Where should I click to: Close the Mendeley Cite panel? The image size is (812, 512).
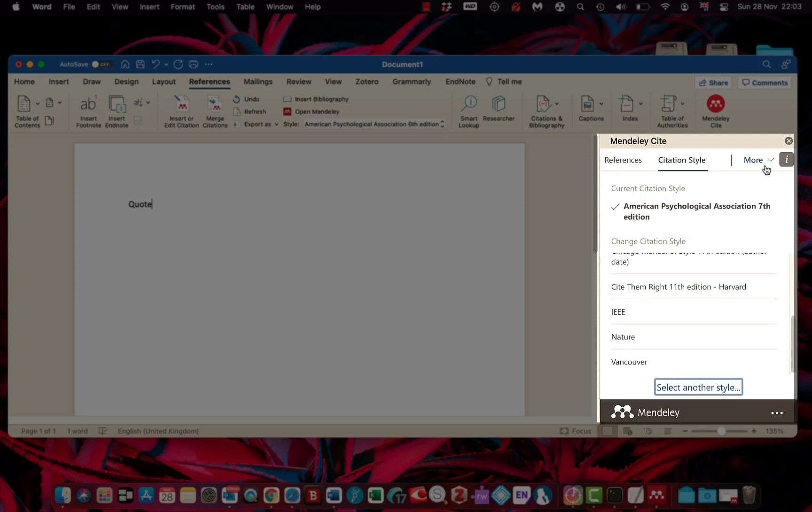pyautogui.click(x=789, y=141)
